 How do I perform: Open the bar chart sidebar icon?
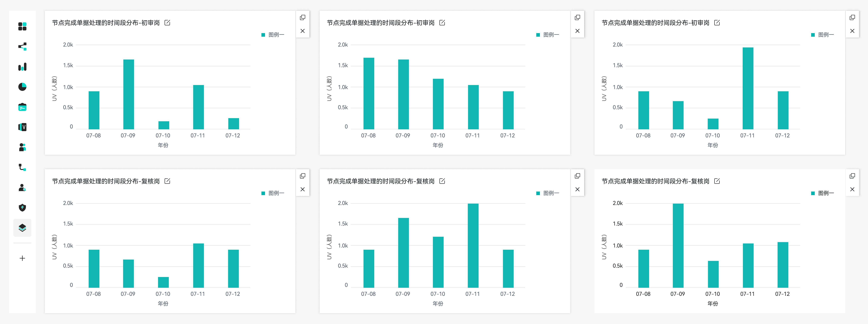(22, 67)
